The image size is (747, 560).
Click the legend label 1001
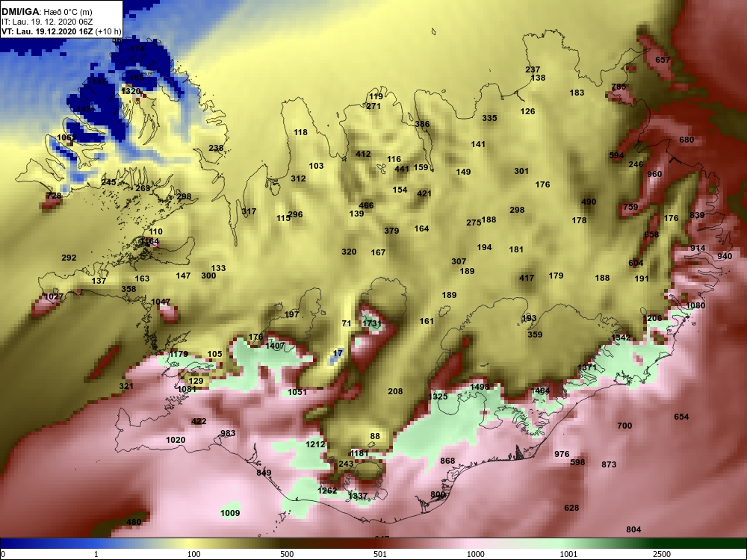click(x=568, y=554)
